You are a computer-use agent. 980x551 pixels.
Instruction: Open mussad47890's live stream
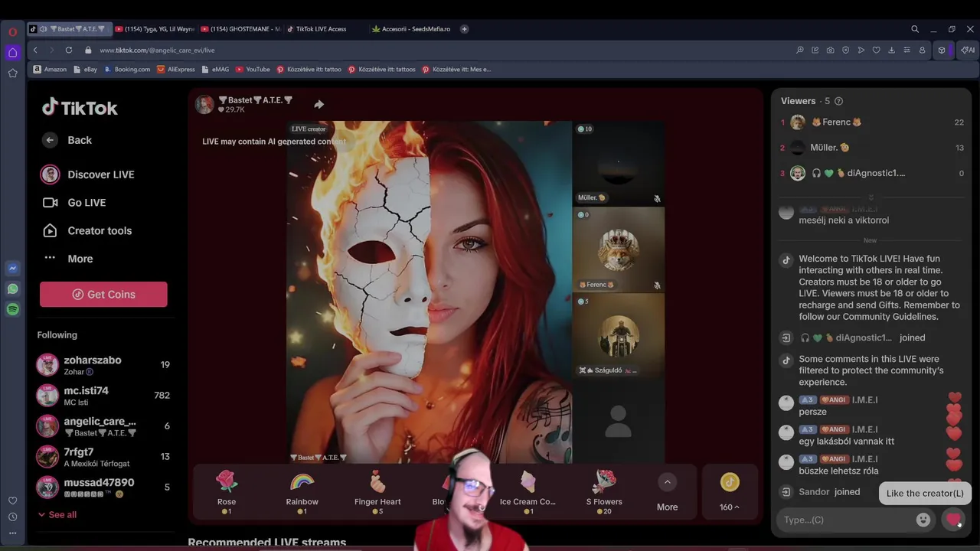(x=103, y=487)
